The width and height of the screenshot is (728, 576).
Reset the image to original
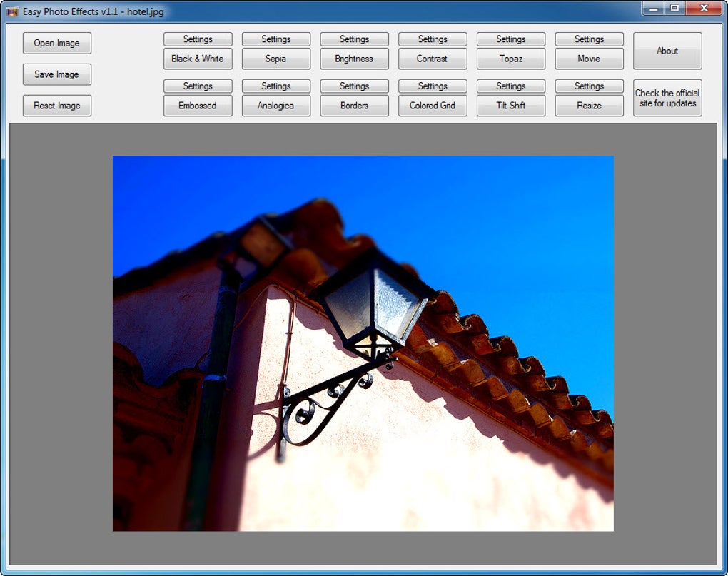coord(56,106)
